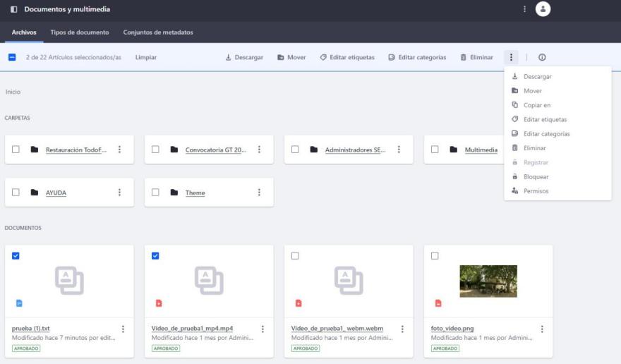Toggle the product menu sidebar icon
The height and width of the screenshot is (364, 621).
[14, 9]
